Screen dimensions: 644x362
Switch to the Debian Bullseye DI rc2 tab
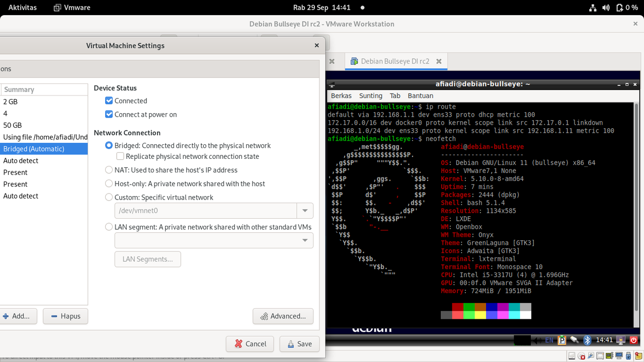395,61
